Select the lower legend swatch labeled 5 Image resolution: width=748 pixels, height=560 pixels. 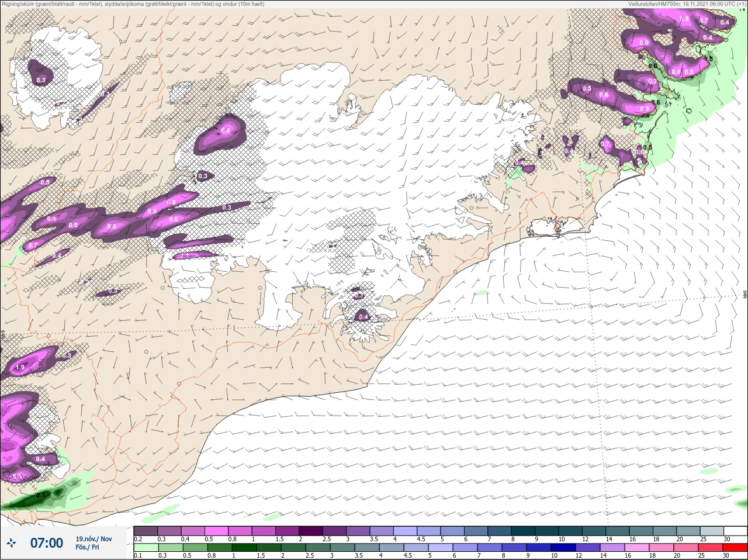[440, 548]
